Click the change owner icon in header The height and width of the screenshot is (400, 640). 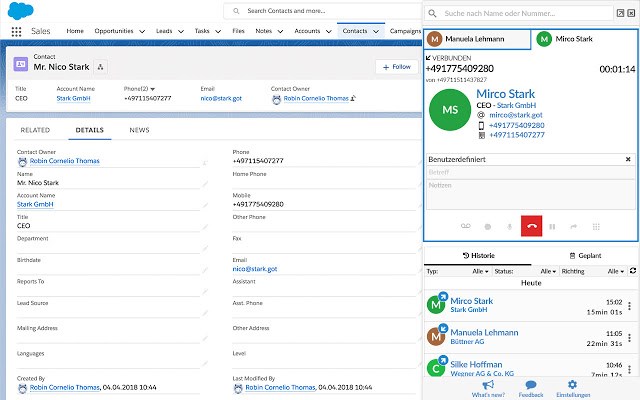tap(353, 98)
